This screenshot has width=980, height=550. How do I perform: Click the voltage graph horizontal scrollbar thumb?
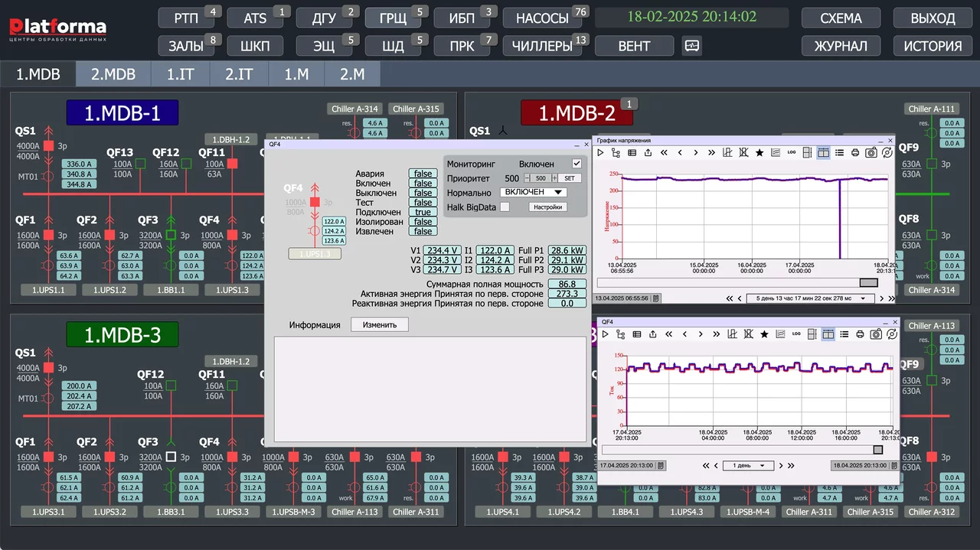tap(874, 282)
